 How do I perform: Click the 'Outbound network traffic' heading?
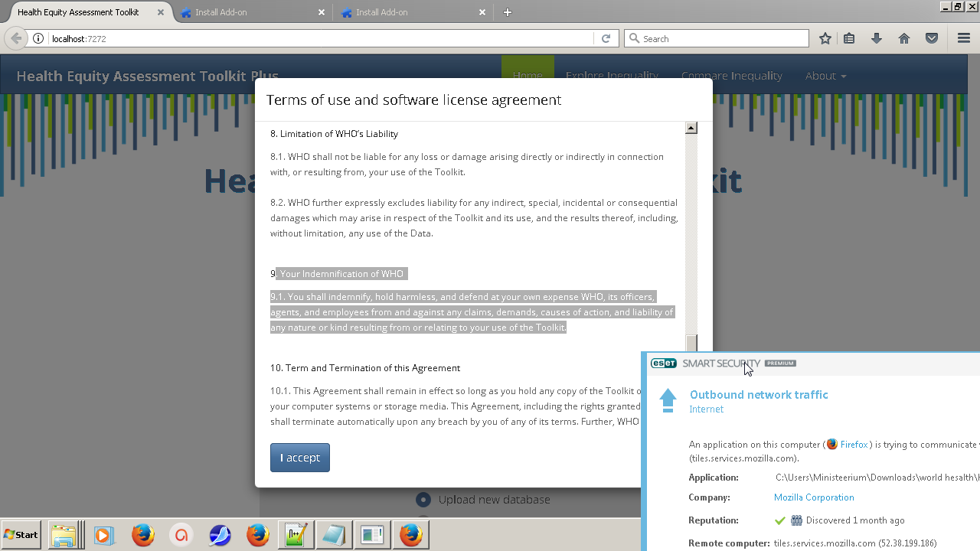click(x=759, y=395)
